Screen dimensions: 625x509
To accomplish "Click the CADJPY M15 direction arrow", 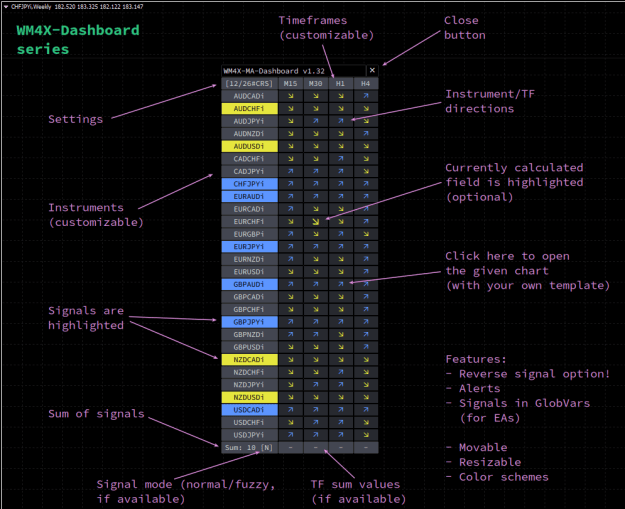I will tap(291, 171).
